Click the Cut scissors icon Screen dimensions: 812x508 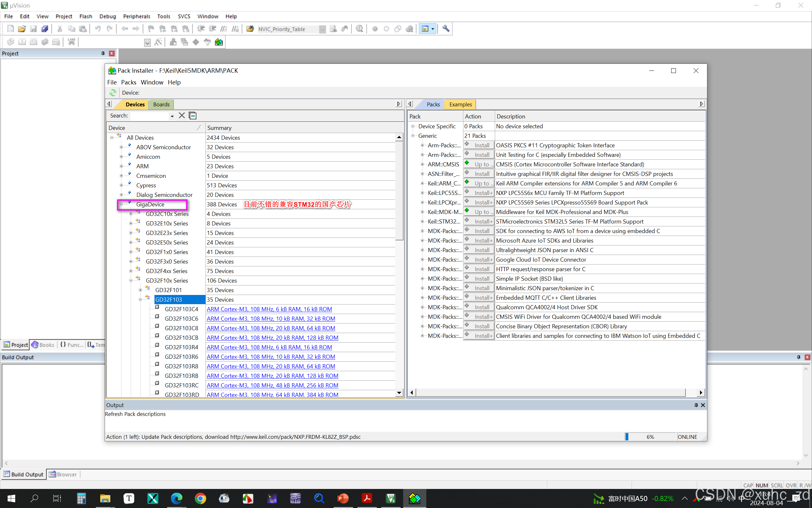[60, 29]
